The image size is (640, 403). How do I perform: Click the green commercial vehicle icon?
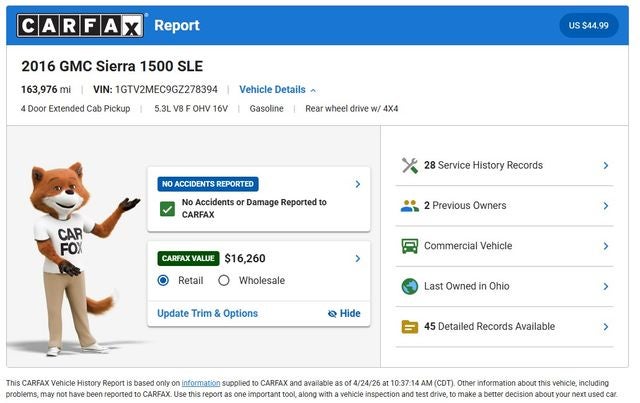tap(409, 246)
